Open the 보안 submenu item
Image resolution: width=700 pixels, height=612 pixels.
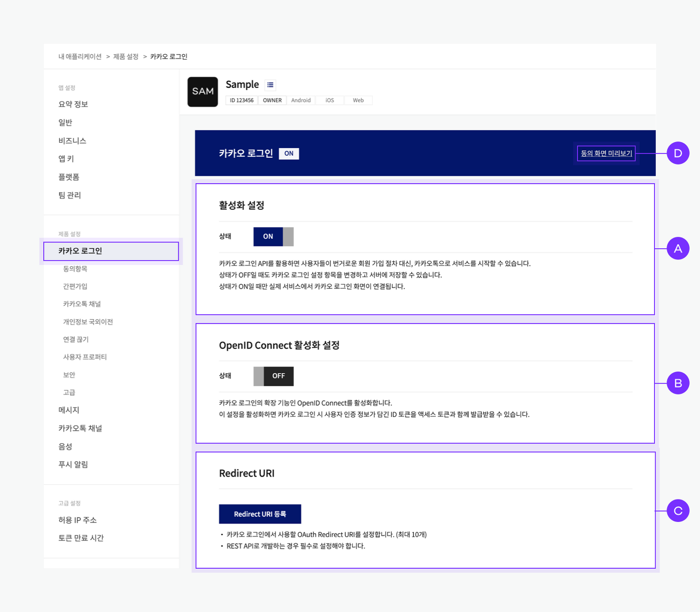pyautogui.click(x=69, y=375)
